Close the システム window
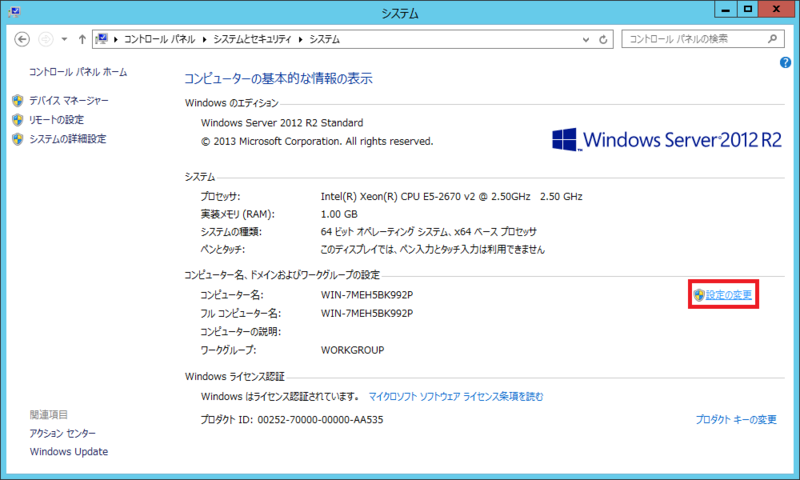 pos(777,9)
